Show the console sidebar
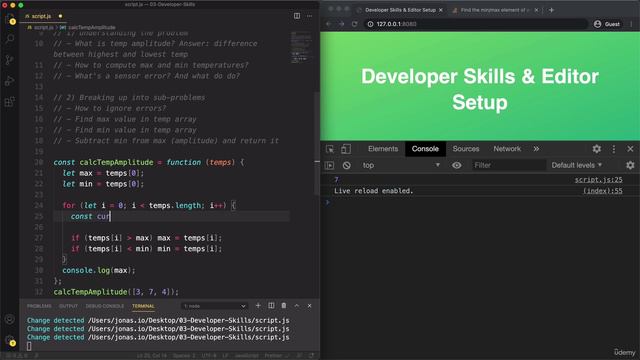This screenshot has width=640, height=360. pos(329,165)
